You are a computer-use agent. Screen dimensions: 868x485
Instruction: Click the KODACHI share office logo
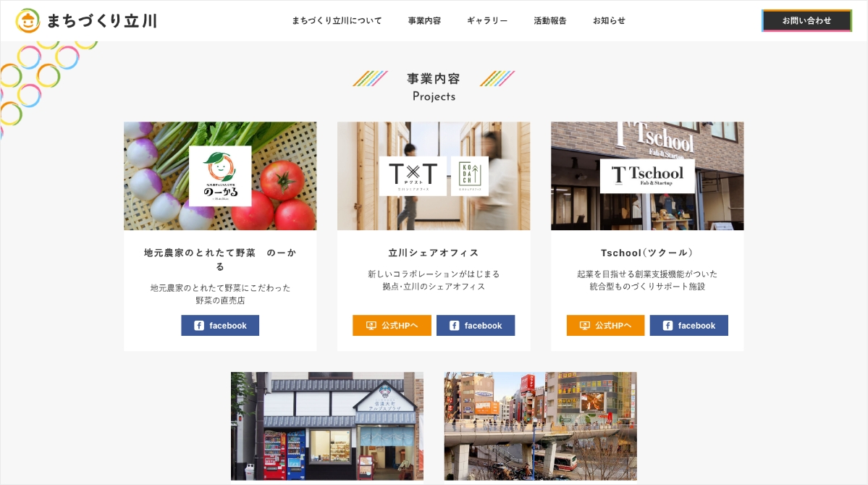469,176
